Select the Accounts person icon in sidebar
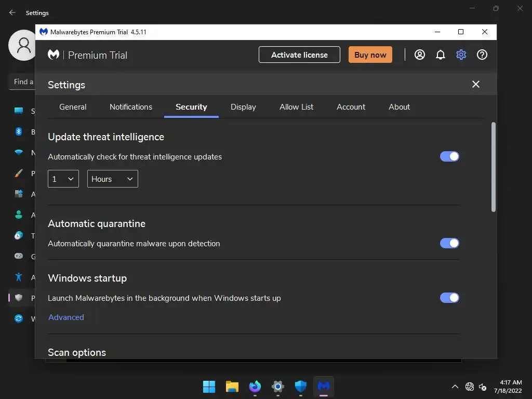The image size is (532, 399). (x=19, y=215)
